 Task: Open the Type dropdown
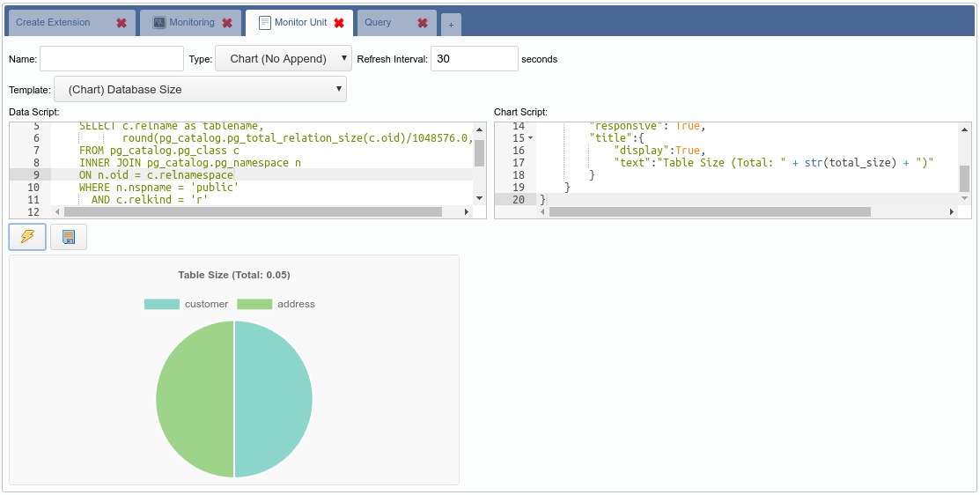coord(283,59)
